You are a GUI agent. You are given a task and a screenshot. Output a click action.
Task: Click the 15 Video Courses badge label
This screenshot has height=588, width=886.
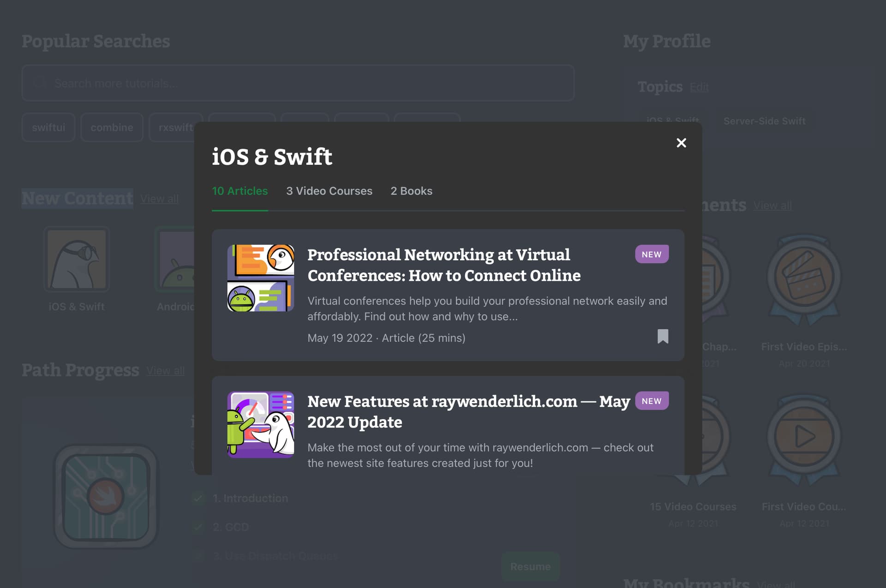(x=693, y=507)
